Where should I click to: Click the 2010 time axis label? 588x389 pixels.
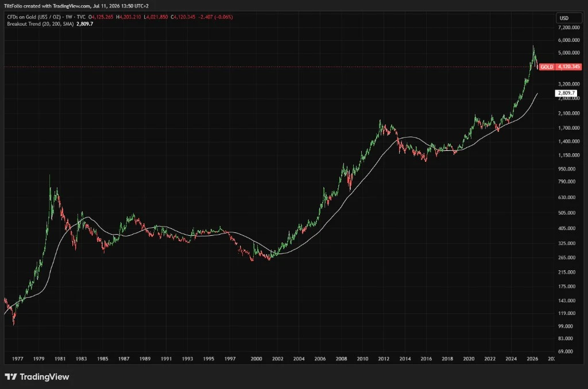click(x=363, y=359)
